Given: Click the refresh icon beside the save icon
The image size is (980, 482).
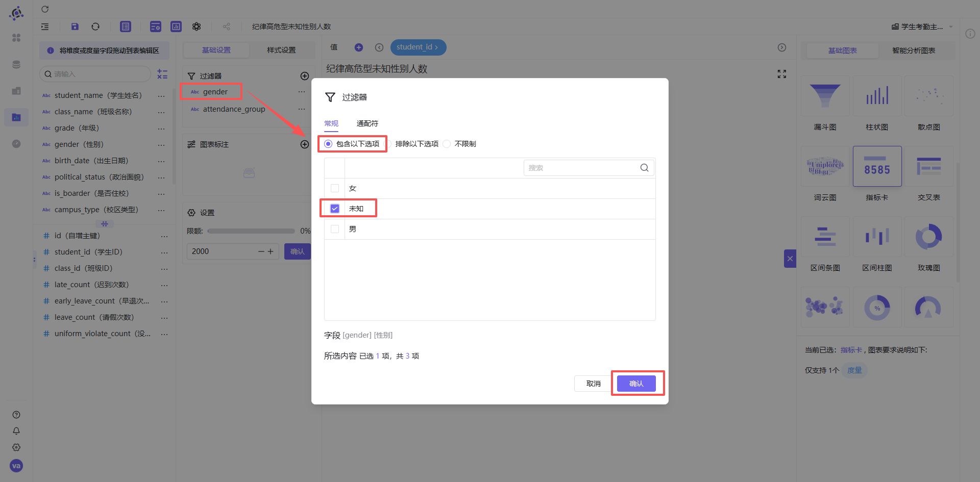Looking at the screenshot, I should tap(95, 27).
